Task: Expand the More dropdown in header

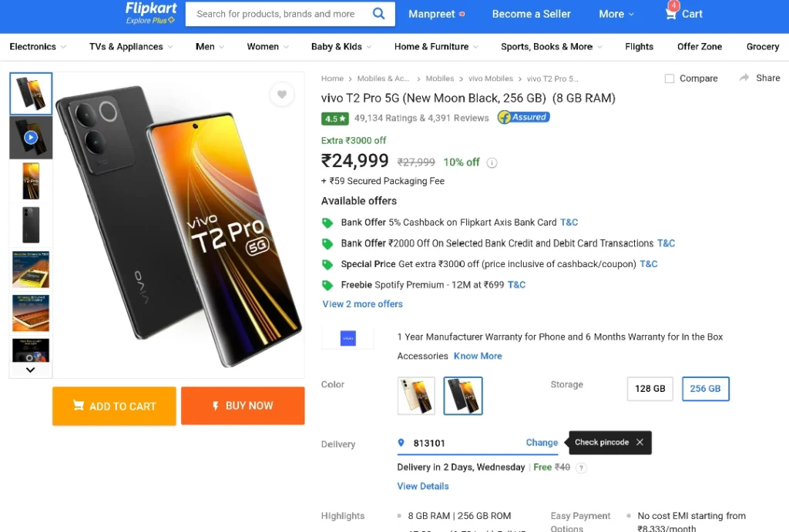Action: (x=616, y=14)
